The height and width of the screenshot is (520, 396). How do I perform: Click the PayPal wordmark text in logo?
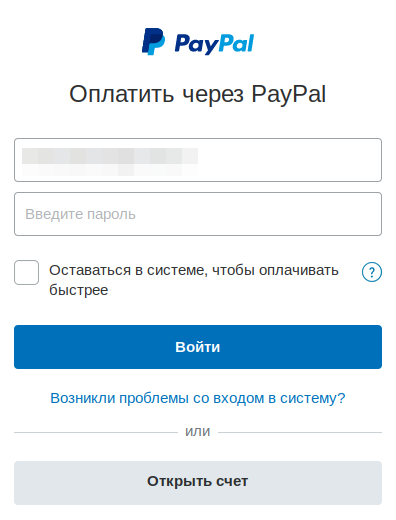214,44
